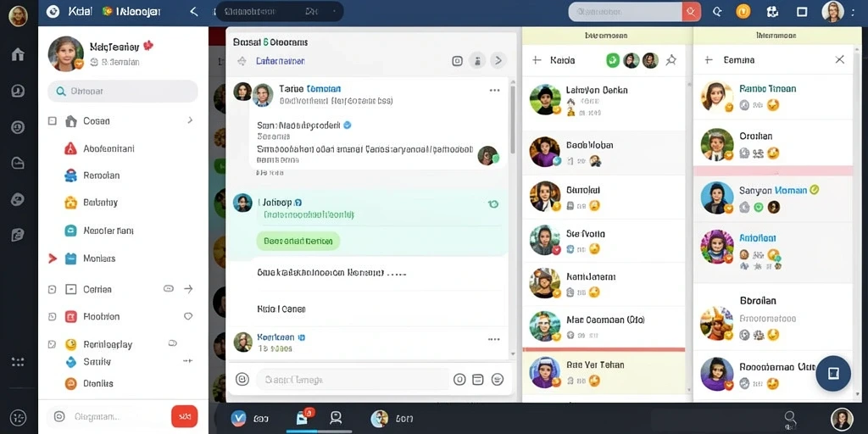
Task: Click the search icon in bottom bar
Action: (791, 418)
